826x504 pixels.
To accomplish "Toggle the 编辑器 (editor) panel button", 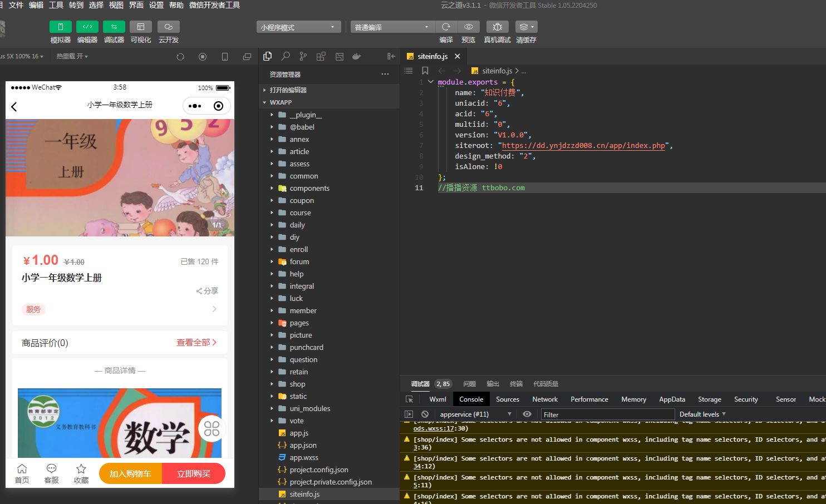I will tap(87, 27).
